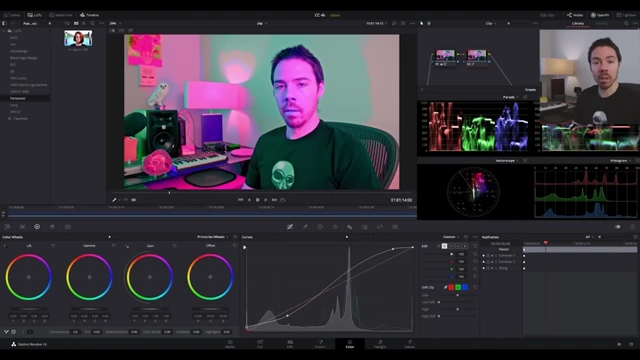Viewport: 640px width, 360px height.
Task: Search the LUT browser
Action: (x=93, y=24)
